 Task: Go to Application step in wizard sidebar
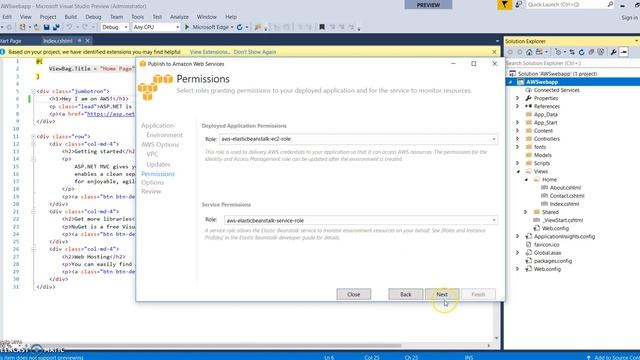point(158,126)
